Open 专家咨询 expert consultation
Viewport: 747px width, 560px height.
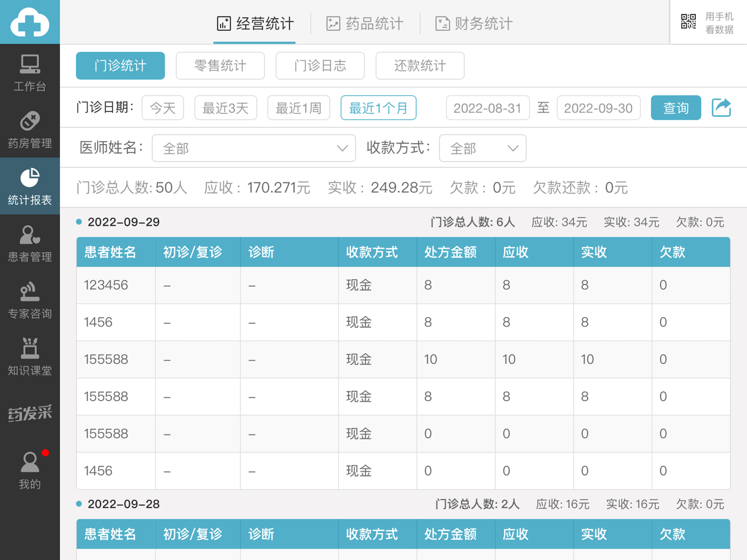point(30,300)
